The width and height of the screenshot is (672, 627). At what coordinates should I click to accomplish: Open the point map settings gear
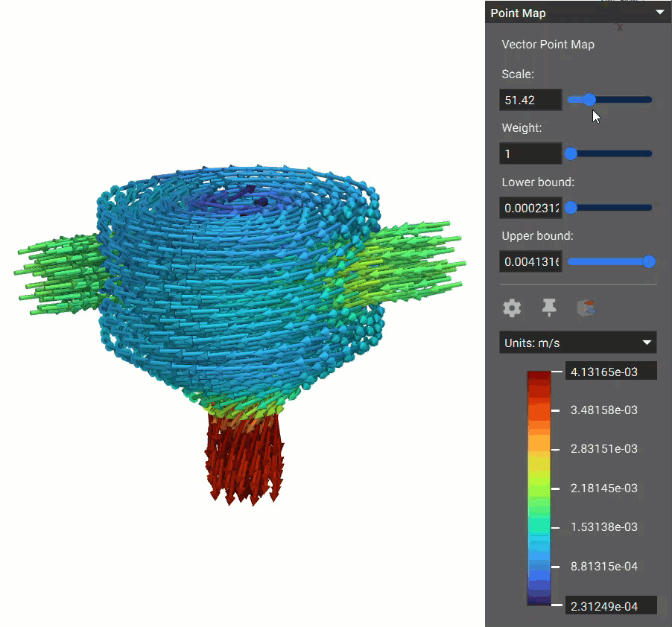coord(512,308)
